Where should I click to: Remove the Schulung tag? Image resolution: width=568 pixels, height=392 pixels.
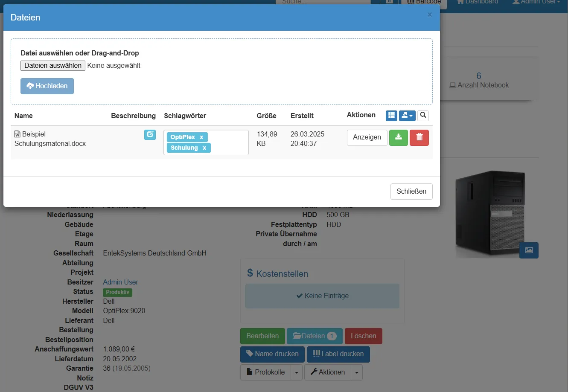204,148
